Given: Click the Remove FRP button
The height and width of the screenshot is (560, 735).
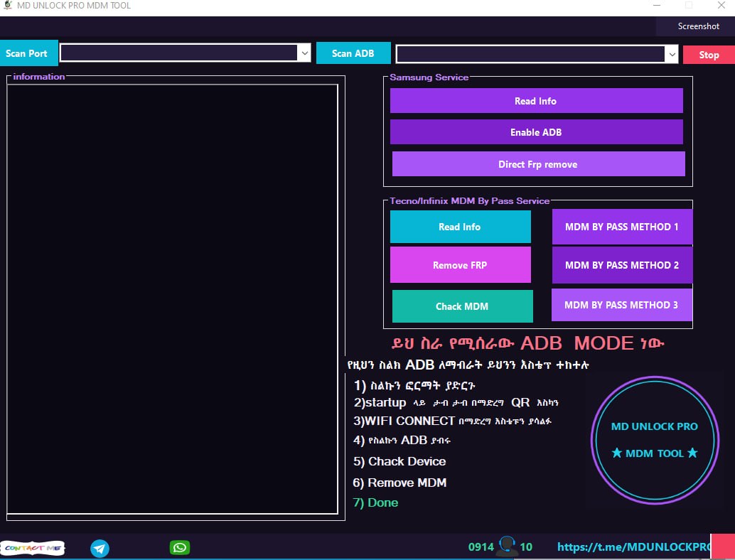Looking at the screenshot, I should pos(461,265).
